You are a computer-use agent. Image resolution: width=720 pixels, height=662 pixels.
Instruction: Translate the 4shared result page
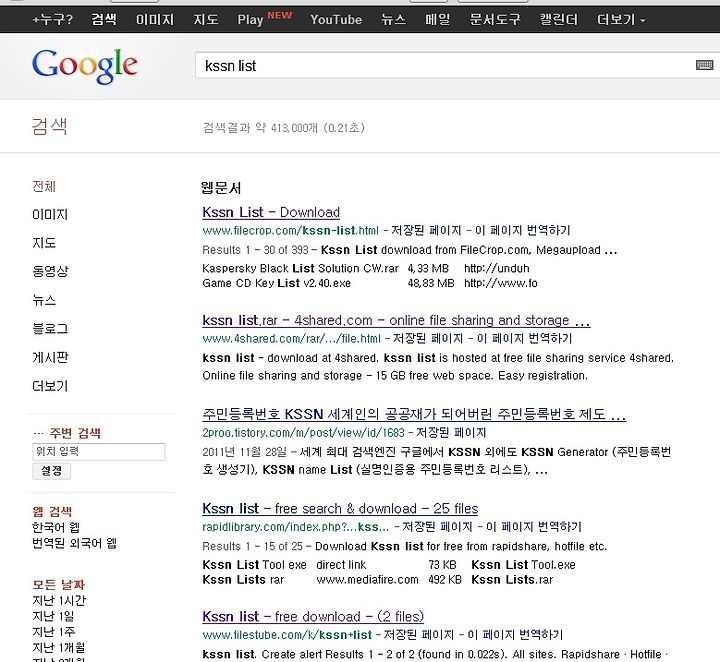pyautogui.click(x=524, y=339)
